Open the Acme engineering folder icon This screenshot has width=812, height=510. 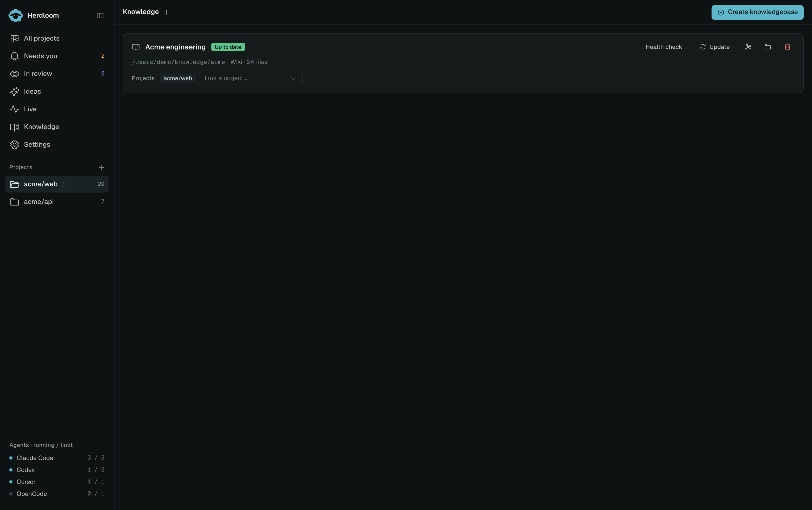click(x=768, y=47)
